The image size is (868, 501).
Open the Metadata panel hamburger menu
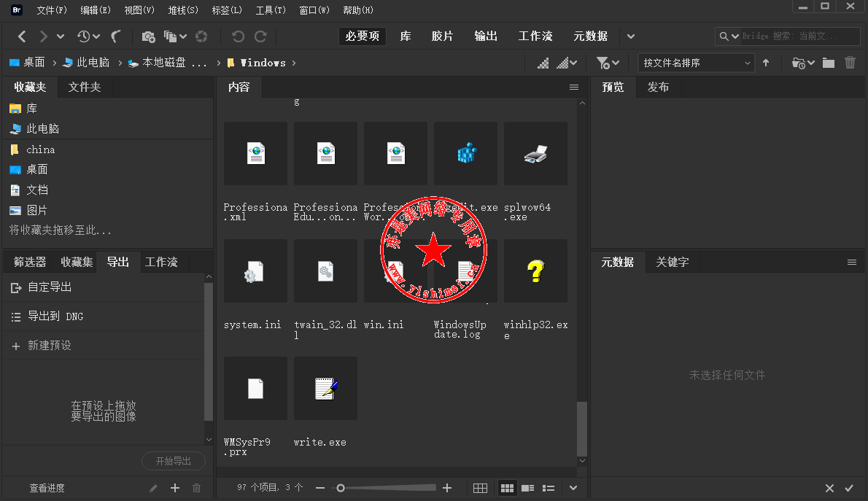pyautogui.click(x=852, y=263)
